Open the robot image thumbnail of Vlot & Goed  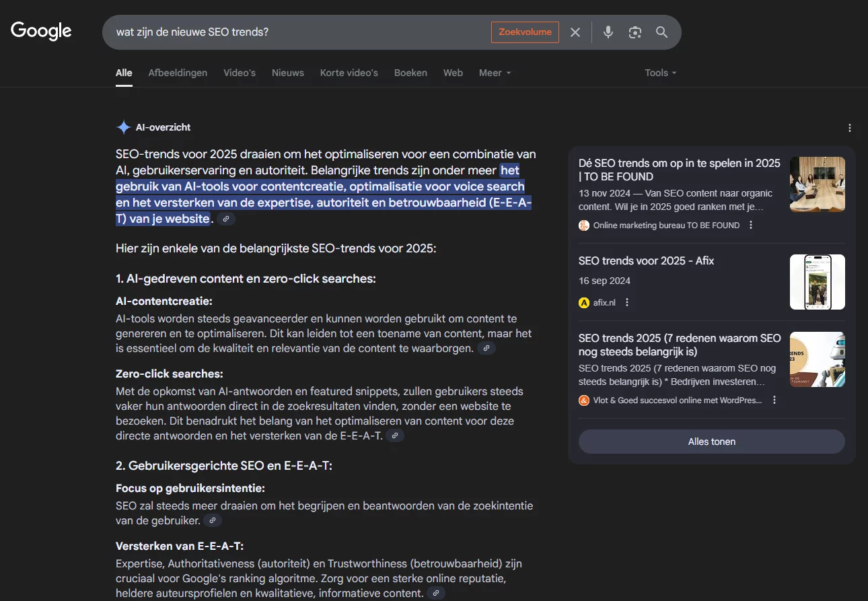tap(818, 359)
